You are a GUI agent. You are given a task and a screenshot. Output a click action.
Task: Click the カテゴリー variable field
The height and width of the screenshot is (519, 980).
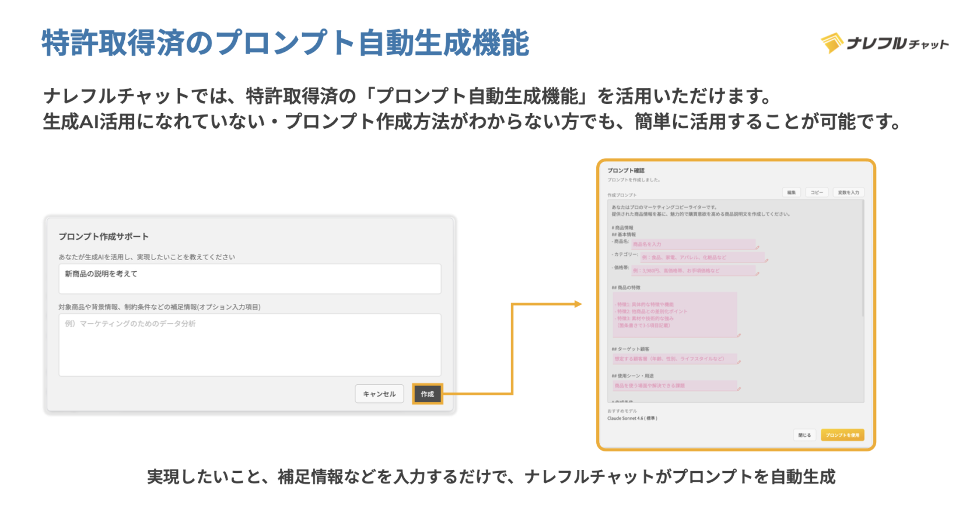click(x=702, y=257)
